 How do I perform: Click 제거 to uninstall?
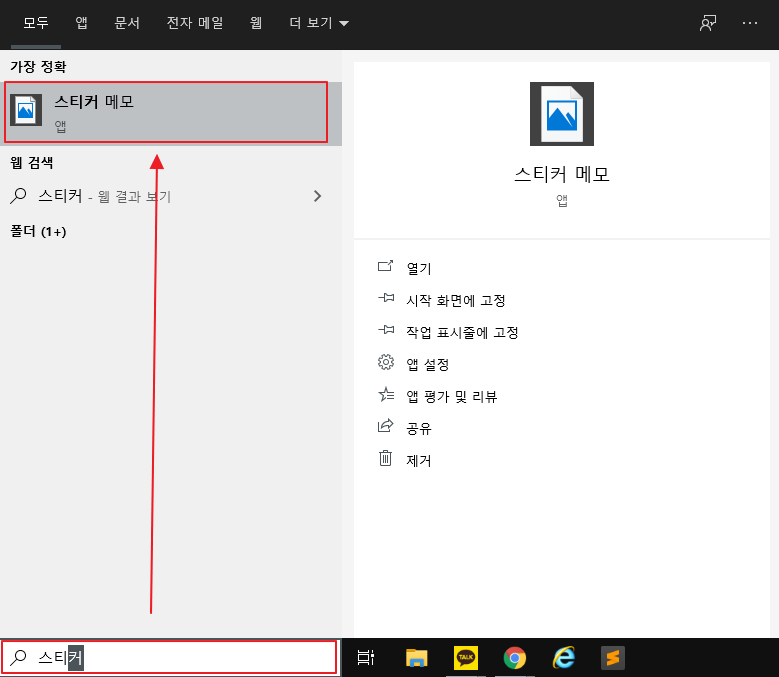click(x=419, y=460)
